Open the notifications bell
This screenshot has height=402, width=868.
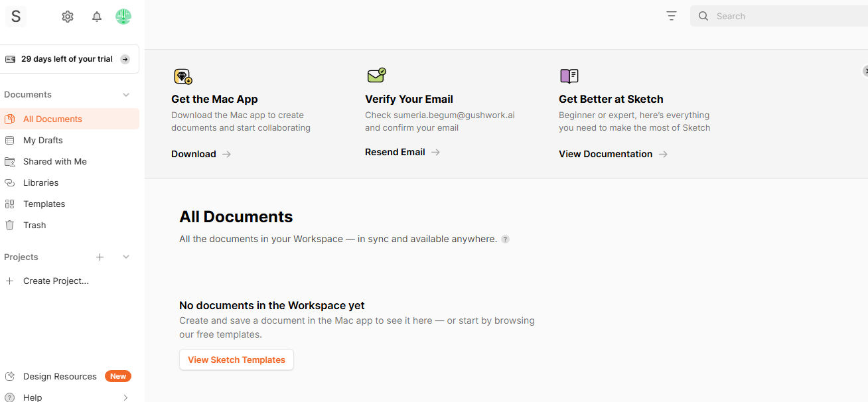[97, 17]
